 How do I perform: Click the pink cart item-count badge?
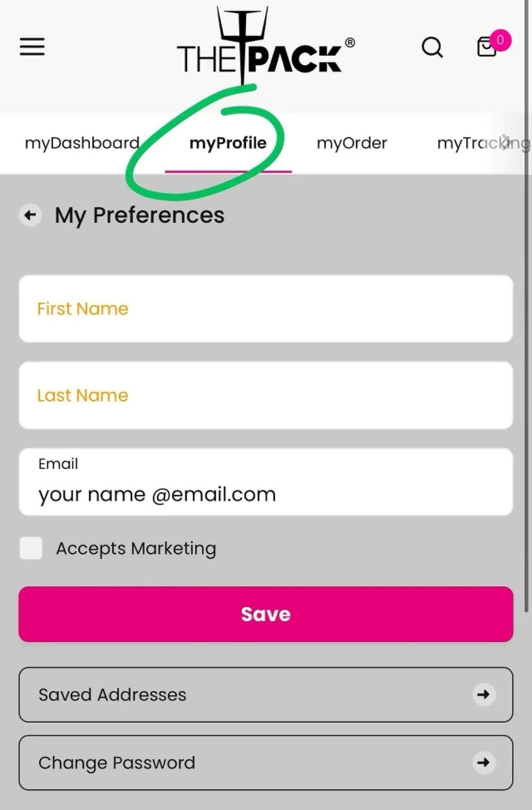click(500, 40)
